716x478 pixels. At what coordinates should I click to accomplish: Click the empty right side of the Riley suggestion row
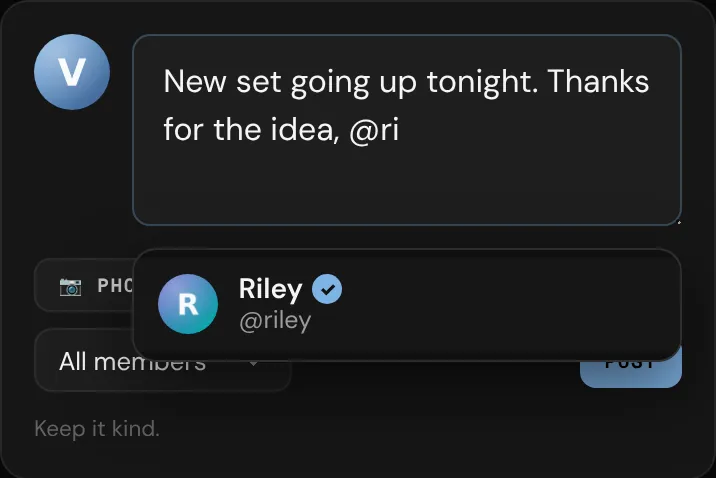pyautogui.click(x=511, y=305)
